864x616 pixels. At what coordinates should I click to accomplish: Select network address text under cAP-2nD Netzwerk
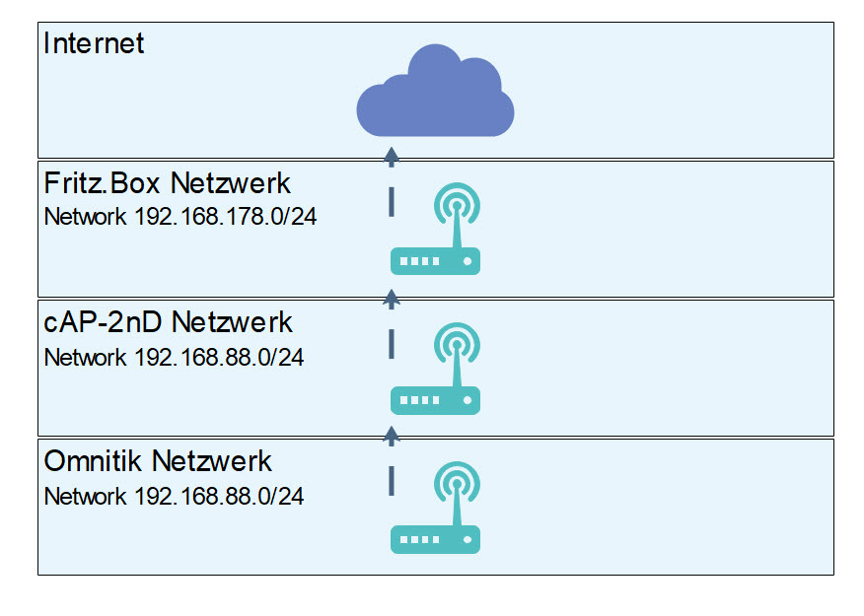[174, 357]
